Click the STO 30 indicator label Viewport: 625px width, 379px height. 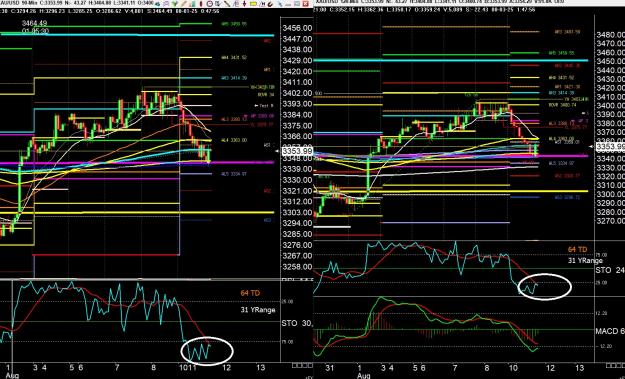coord(297,323)
